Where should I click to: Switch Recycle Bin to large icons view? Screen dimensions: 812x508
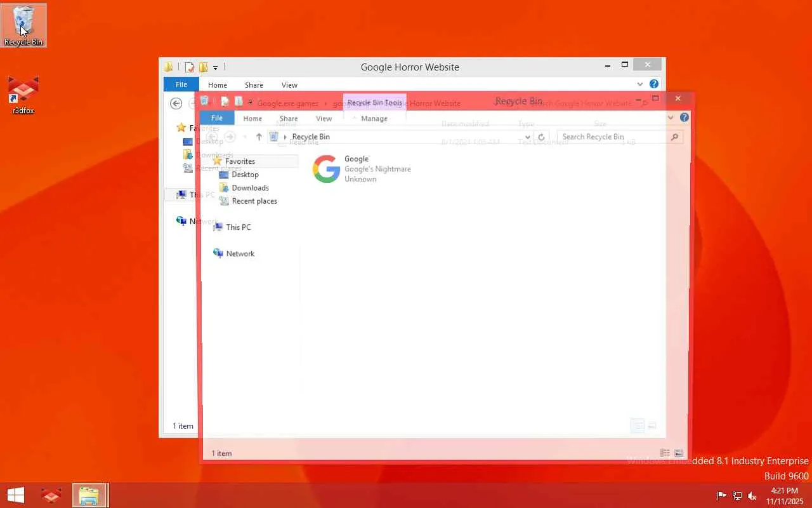pos(679,453)
